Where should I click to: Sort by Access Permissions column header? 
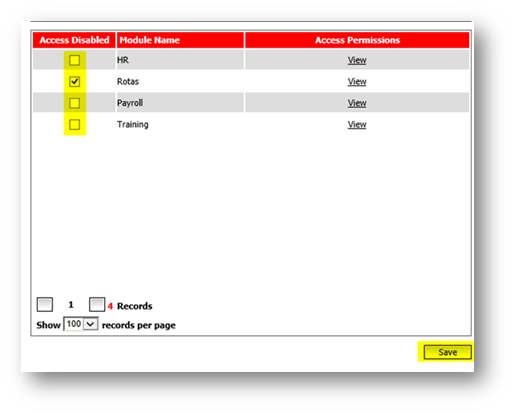point(357,40)
